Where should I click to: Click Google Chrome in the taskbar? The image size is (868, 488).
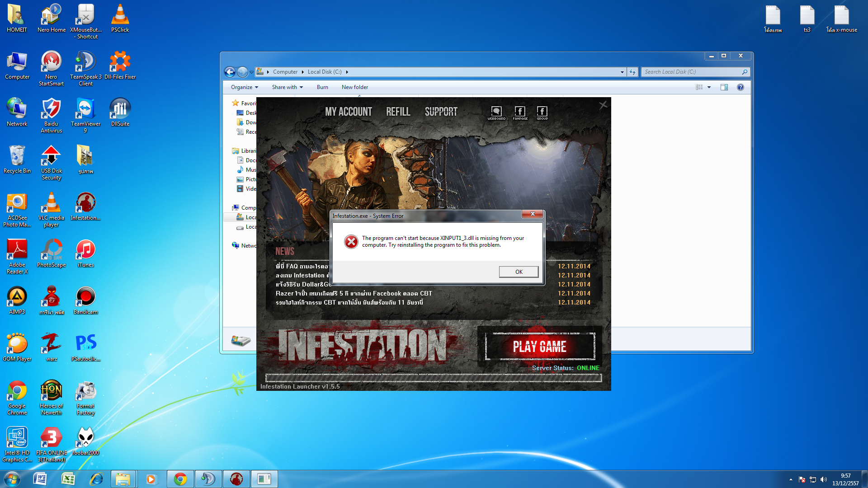click(180, 479)
